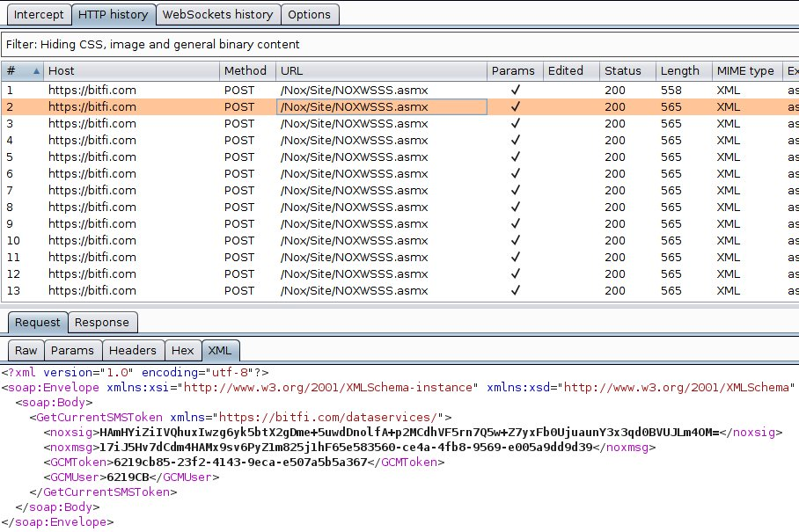The width and height of the screenshot is (799, 532).
Task: Click the row number 3 cell
Action: [10, 124]
